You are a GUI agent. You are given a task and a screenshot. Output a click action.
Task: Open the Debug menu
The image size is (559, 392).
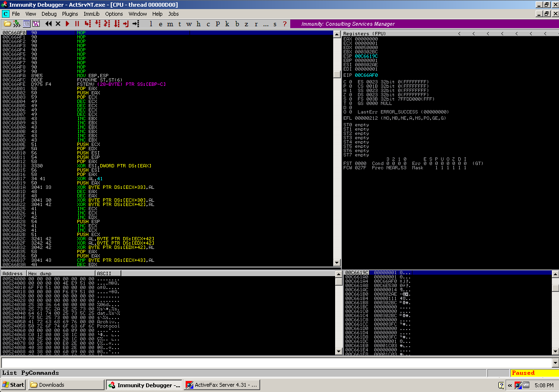tap(49, 14)
